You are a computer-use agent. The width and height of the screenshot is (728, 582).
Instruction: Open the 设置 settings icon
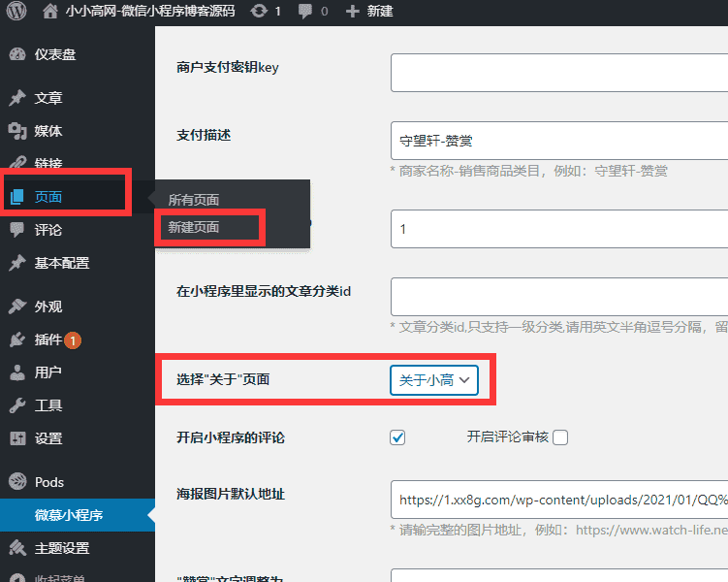tap(17, 438)
